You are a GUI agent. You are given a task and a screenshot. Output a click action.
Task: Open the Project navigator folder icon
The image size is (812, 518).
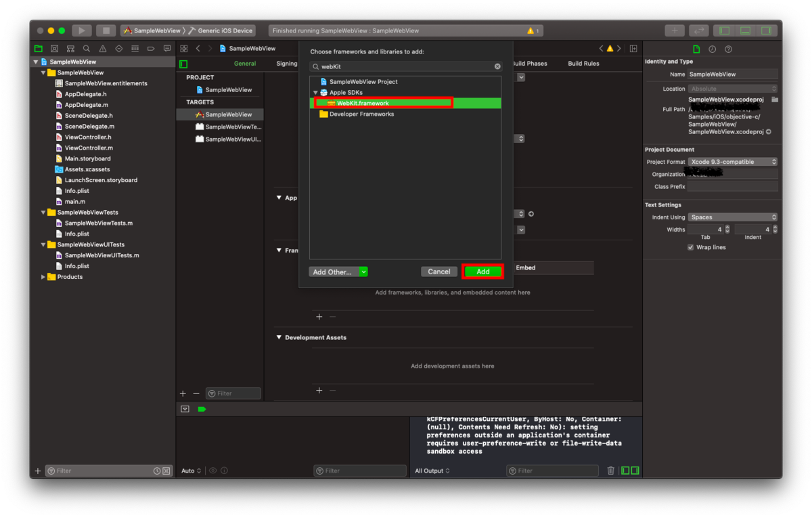tap(38, 49)
